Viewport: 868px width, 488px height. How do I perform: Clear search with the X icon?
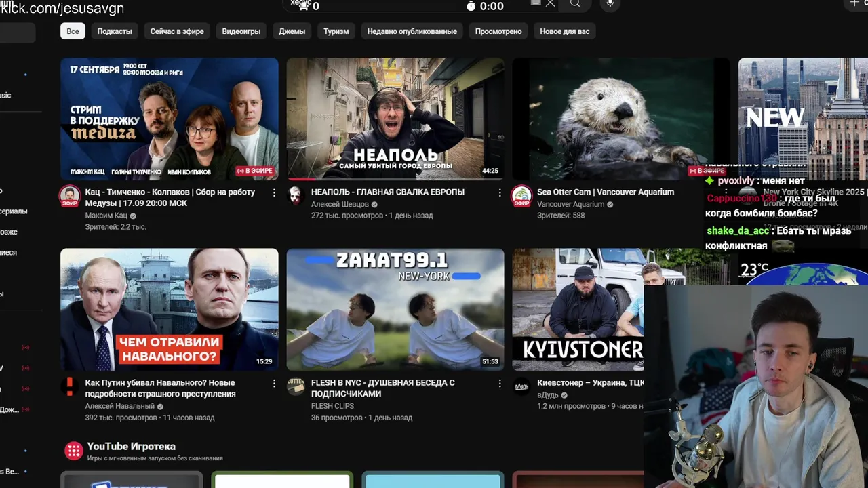[550, 3]
